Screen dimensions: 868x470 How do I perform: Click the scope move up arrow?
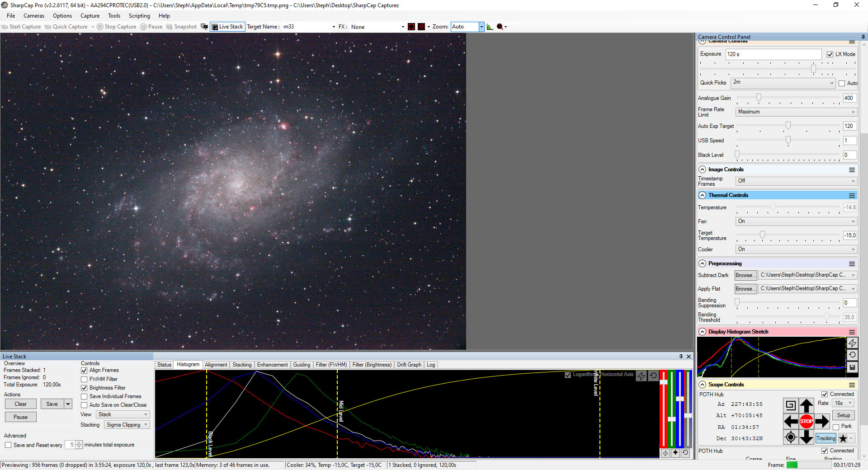tap(806, 405)
